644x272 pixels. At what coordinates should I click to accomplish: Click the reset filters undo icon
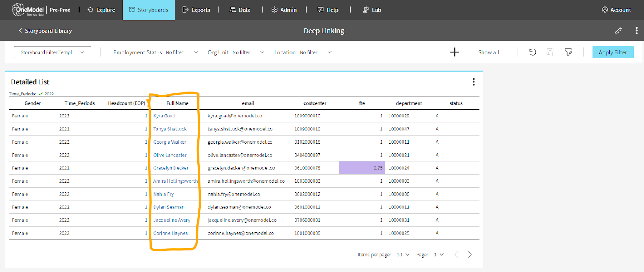tap(533, 52)
